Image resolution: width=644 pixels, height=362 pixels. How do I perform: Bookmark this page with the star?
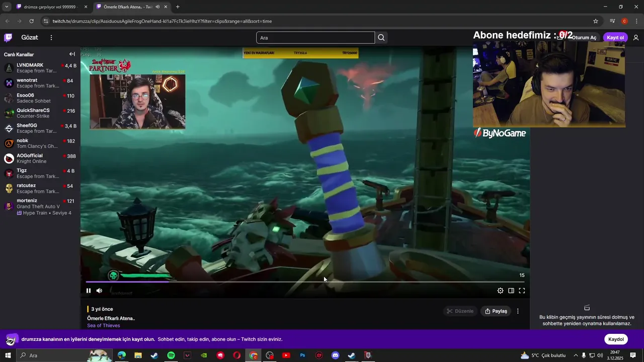point(596,21)
